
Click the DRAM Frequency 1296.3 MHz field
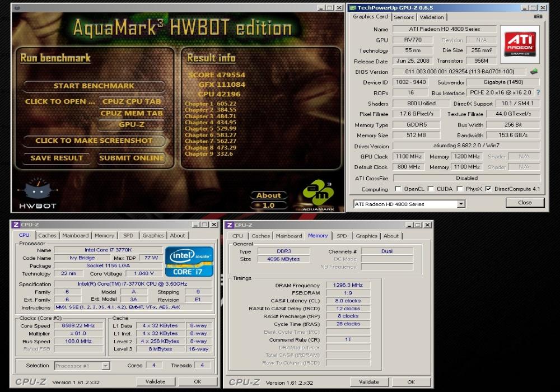[x=348, y=285]
